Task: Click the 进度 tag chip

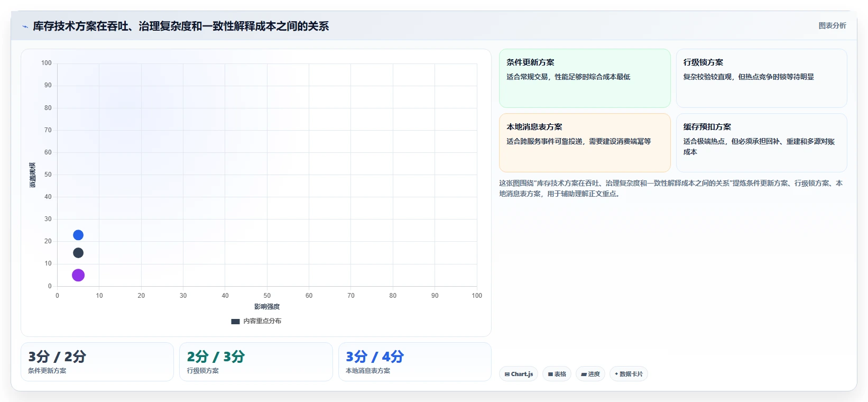Action: (x=590, y=374)
